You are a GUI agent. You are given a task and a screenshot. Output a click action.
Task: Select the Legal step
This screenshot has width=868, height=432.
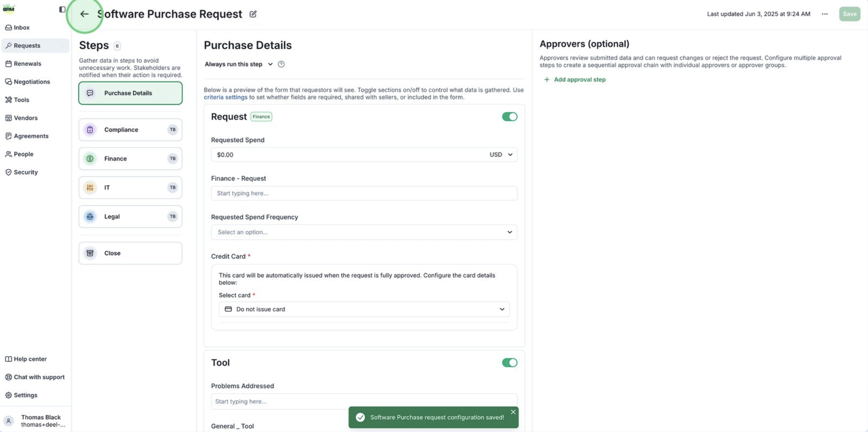[x=130, y=216]
